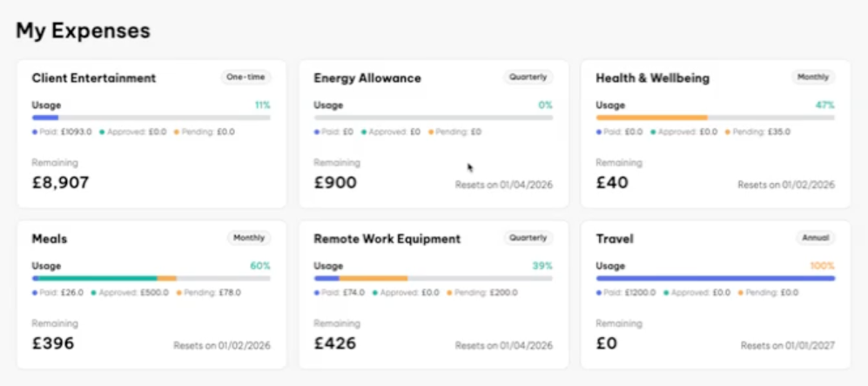Click the My Expenses page heading
This screenshot has height=386, width=868.
click(83, 30)
